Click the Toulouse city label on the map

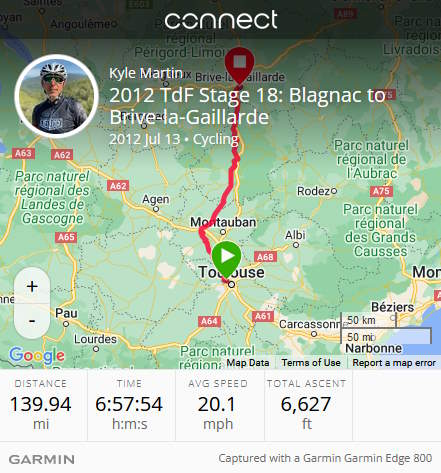[x=231, y=272]
